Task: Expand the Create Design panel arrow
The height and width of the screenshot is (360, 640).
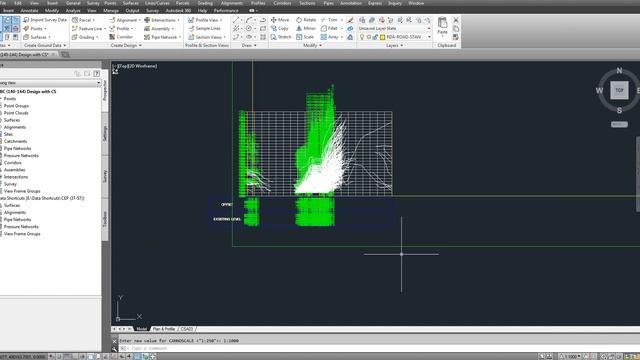Action: [x=140, y=45]
